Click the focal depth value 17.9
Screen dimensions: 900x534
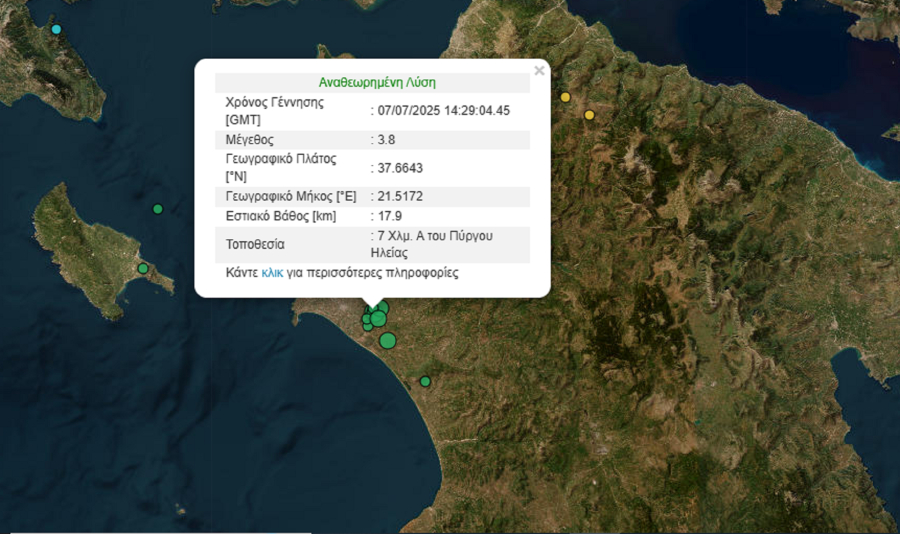390,215
